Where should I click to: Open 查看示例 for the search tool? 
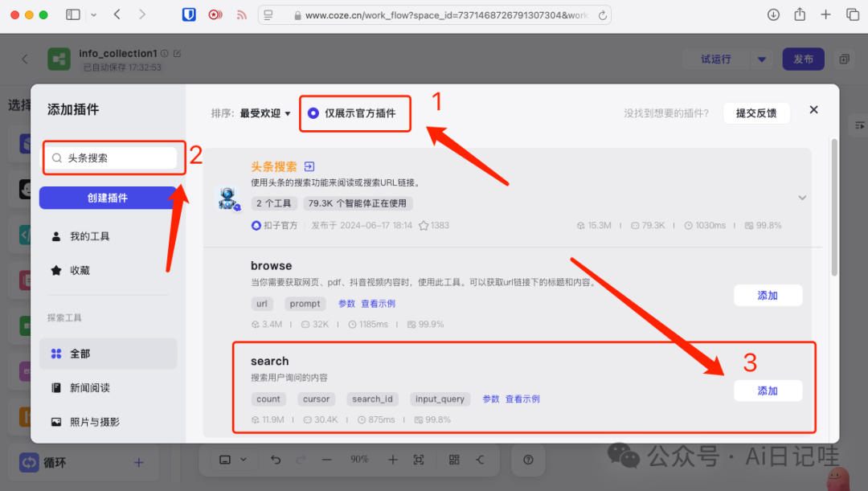pyautogui.click(x=522, y=399)
